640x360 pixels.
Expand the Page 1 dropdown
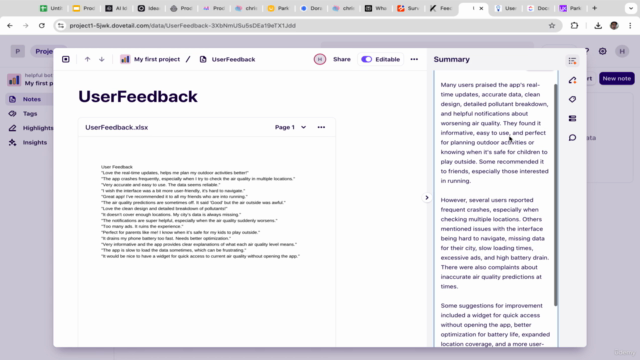point(290,127)
